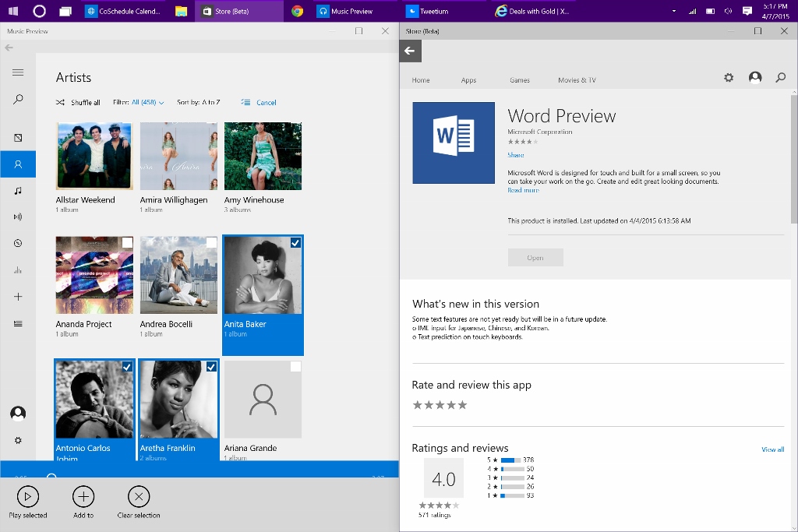Viewport: 798px width, 532px height.
Task: Switch to Store Home tab
Action: pyautogui.click(x=421, y=80)
